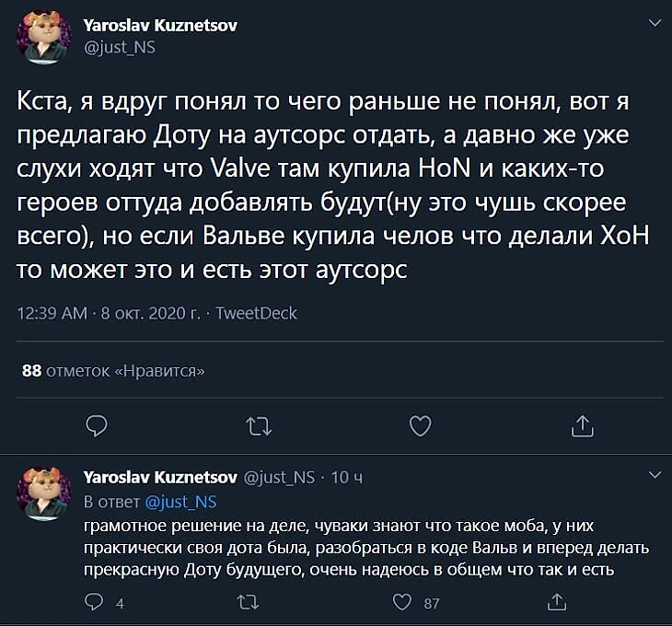This screenshot has width=672, height=626.
Task: Click the retweet icon under the main tweet
Action: pyautogui.click(x=257, y=425)
